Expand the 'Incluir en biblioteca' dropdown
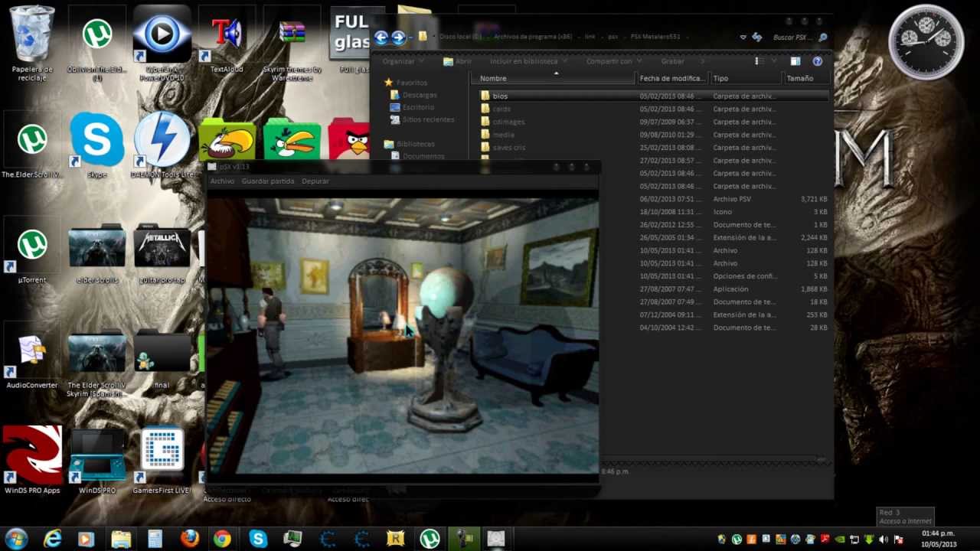The width and height of the screenshot is (980, 551). 528,61
